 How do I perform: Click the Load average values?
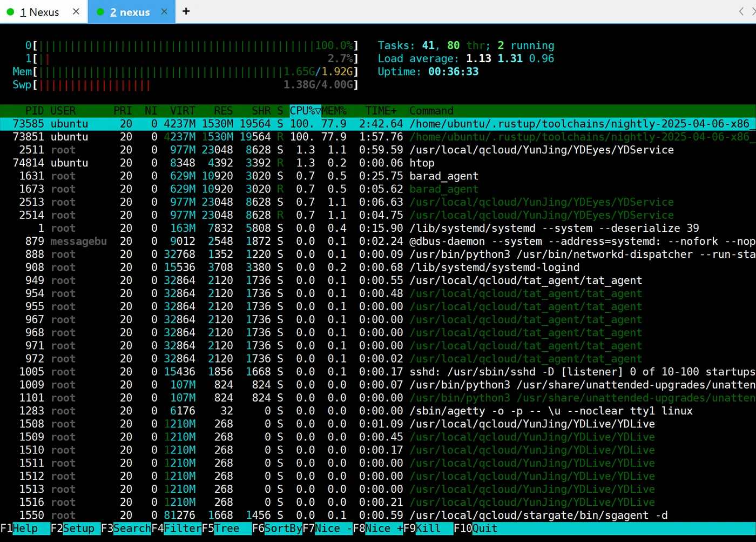tap(510, 58)
